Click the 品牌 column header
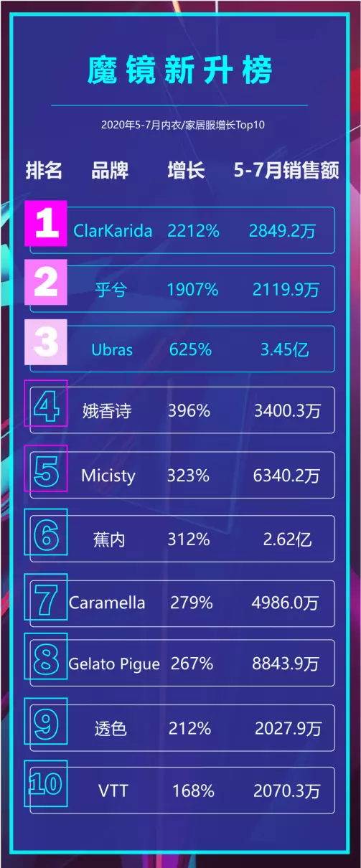 [x=110, y=171]
